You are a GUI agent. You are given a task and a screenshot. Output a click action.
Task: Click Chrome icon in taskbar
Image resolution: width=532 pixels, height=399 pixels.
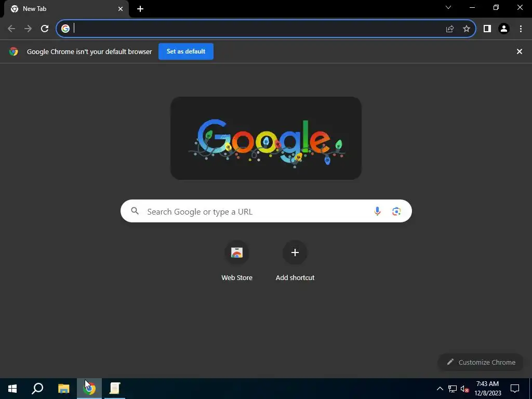coord(89,389)
